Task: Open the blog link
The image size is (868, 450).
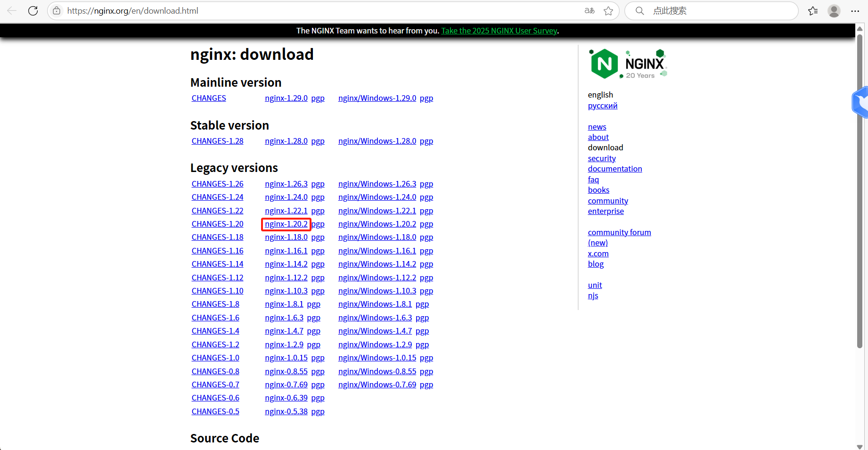Action: (596, 264)
